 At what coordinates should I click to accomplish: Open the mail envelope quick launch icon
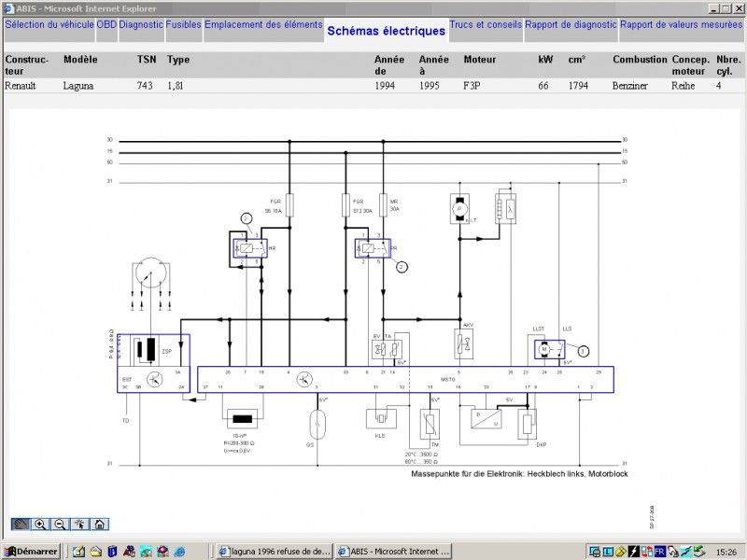(96, 552)
